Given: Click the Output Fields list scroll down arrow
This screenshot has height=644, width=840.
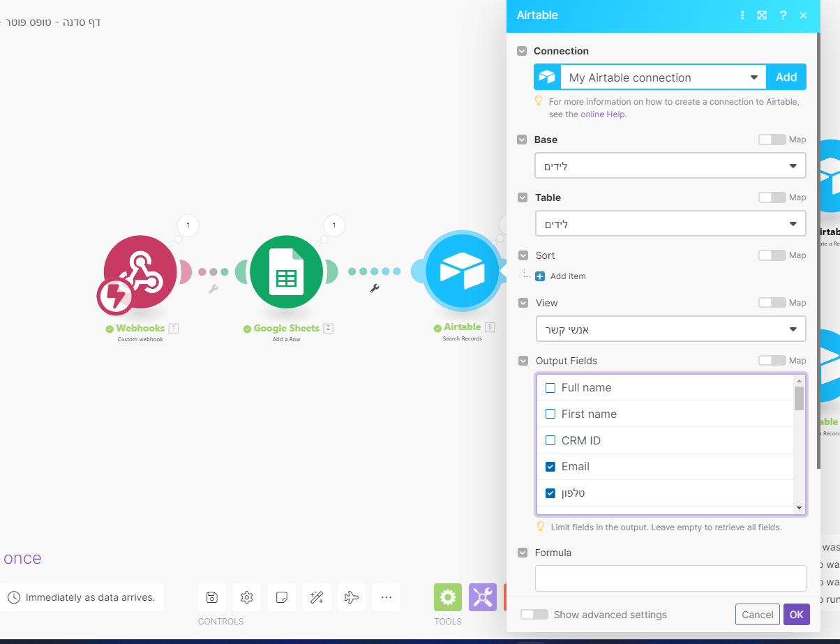Looking at the screenshot, I should [800, 509].
